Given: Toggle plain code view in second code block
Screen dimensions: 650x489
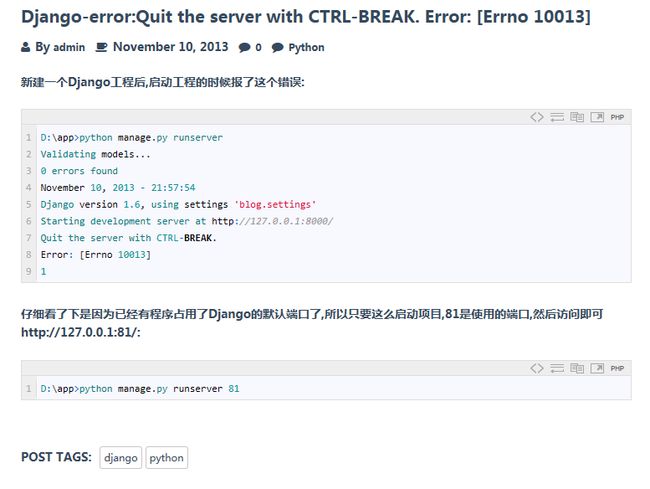Looking at the screenshot, I should [x=537, y=368].
